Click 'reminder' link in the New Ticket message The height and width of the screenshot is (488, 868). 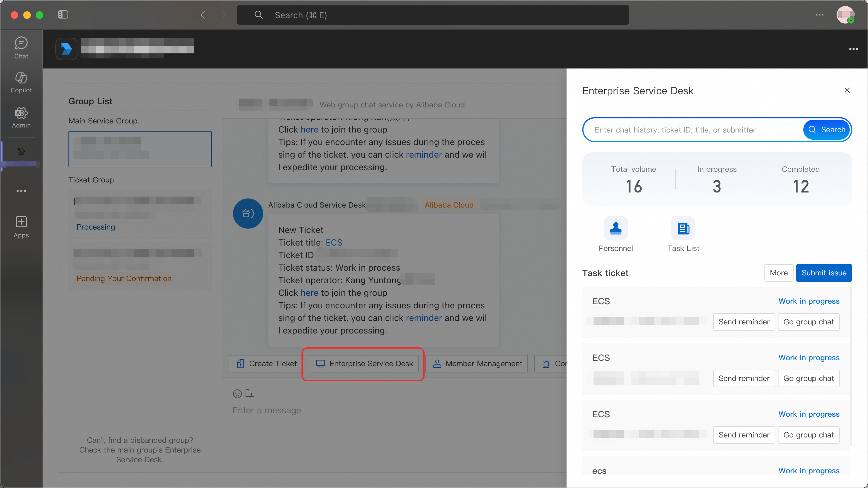tap(424, 318)
